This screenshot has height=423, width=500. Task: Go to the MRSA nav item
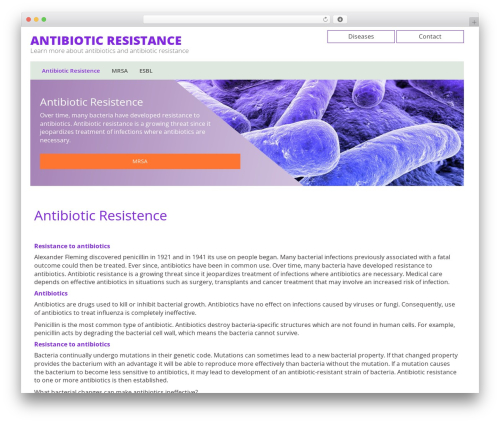[x=120, y=71]
